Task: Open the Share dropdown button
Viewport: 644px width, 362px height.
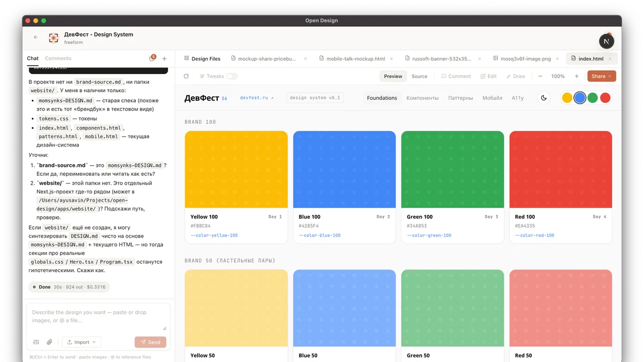Action: [602, 76]
